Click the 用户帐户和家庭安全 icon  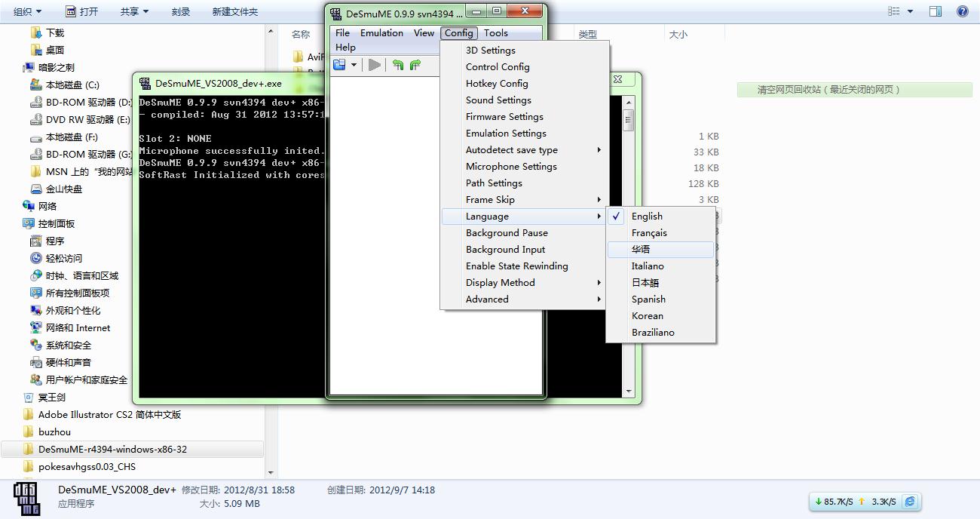tap(35, 379)
